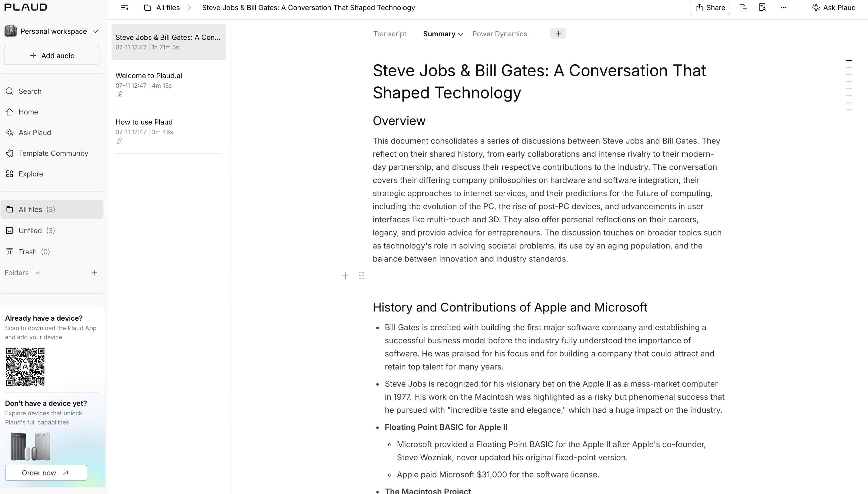This screenshot has height=494, width=868.
Task: Open the more options ellipsis menu
Action: [x=783, y=8]
